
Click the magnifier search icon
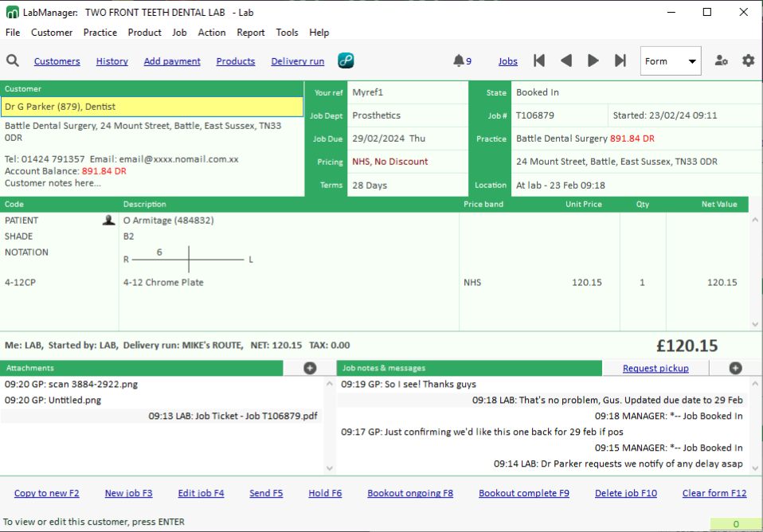[x=13, y=61]
